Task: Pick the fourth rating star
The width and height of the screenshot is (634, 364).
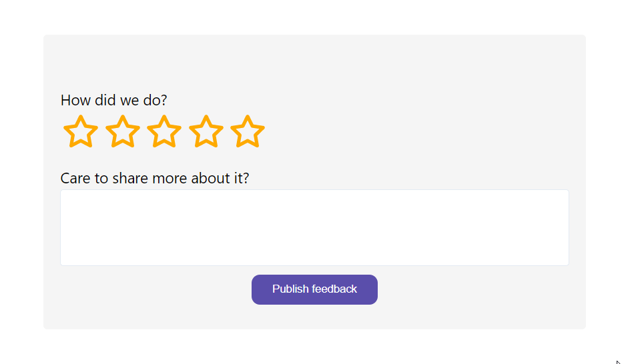Action: 206,131
